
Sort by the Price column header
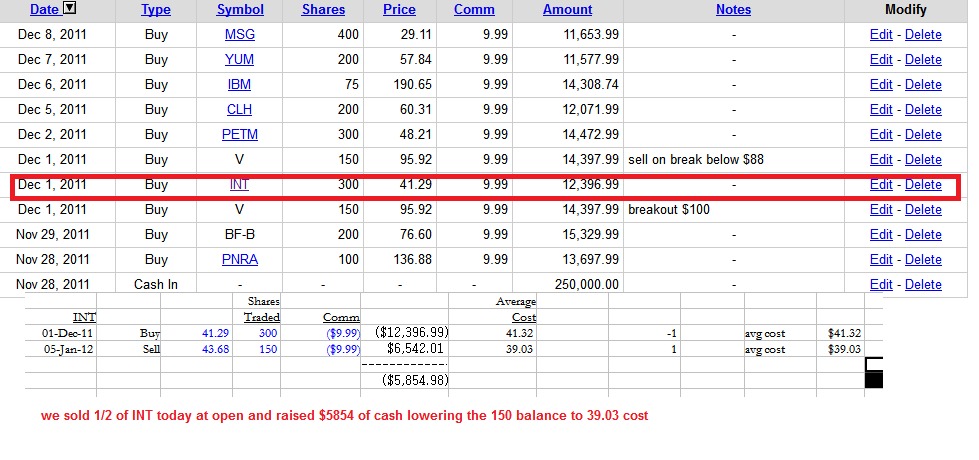click(x=399, y=10)
